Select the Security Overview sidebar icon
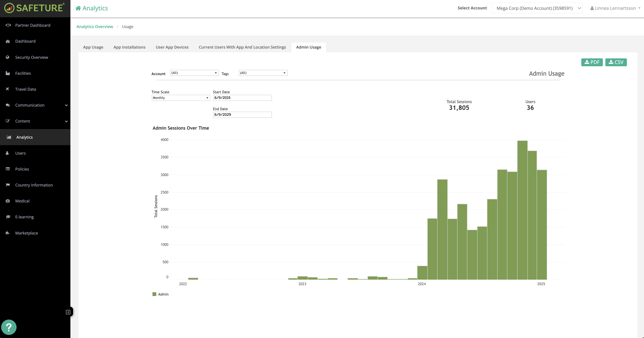644x338 pixels. (8, 57)
